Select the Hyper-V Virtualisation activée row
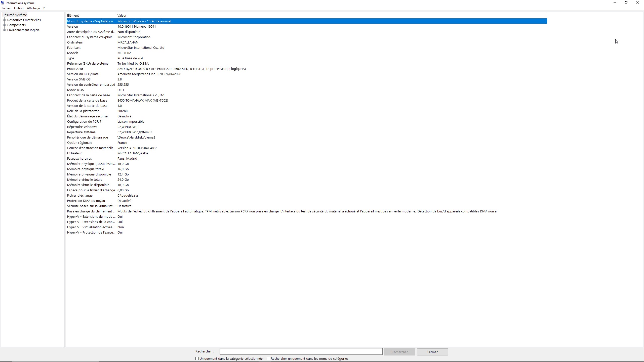The height and width of the screenshot is (362, 644). pyautogui.click(x=307, y=227)
